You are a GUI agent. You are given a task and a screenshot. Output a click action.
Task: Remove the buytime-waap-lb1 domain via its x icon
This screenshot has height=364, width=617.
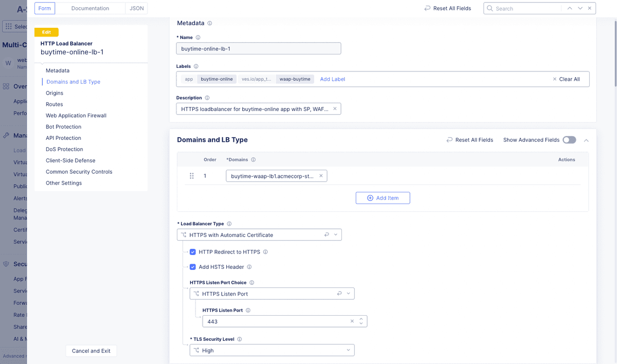(321, 175)
